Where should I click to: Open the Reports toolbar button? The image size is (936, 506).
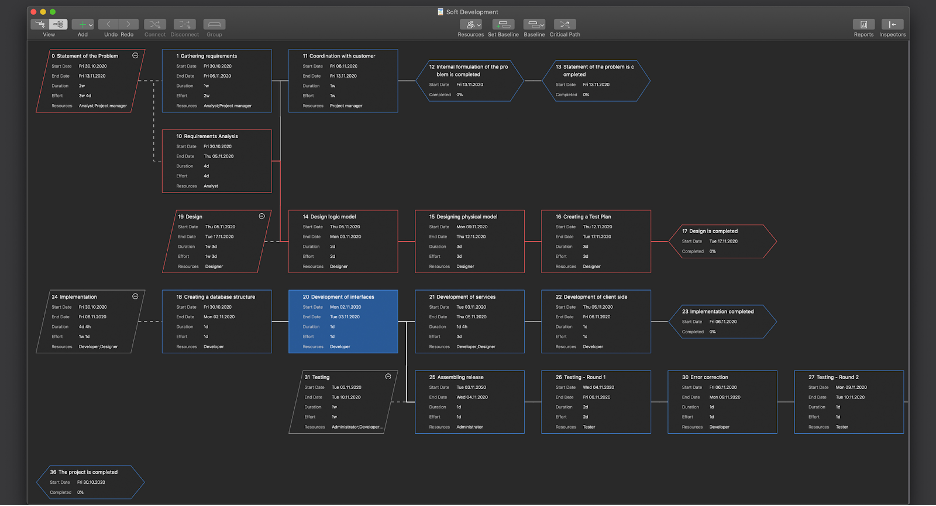(863, 24)
